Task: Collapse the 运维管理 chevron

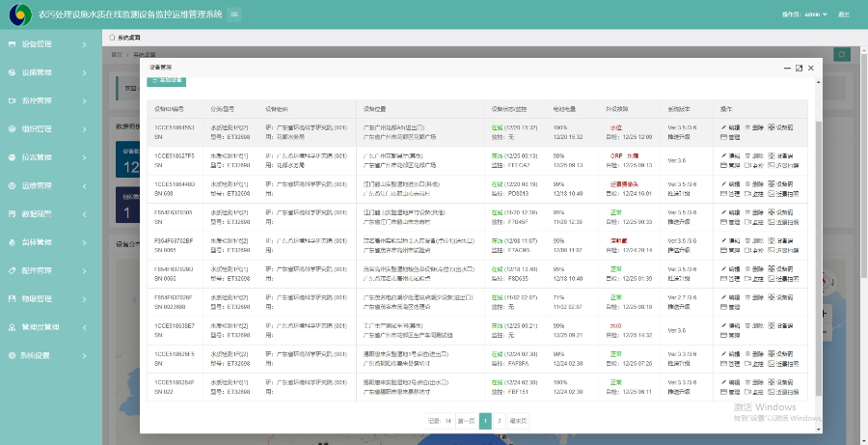Action: point(84,185)
